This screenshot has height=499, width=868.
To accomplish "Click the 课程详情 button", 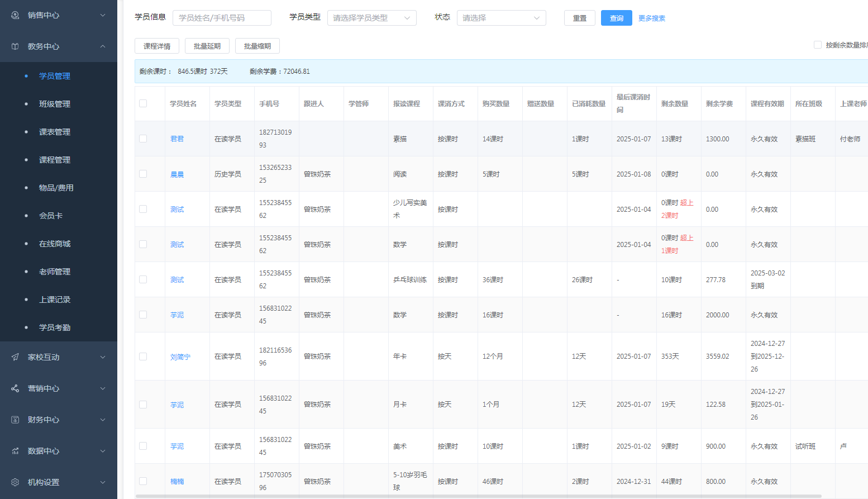I will (x=157, y=46).
